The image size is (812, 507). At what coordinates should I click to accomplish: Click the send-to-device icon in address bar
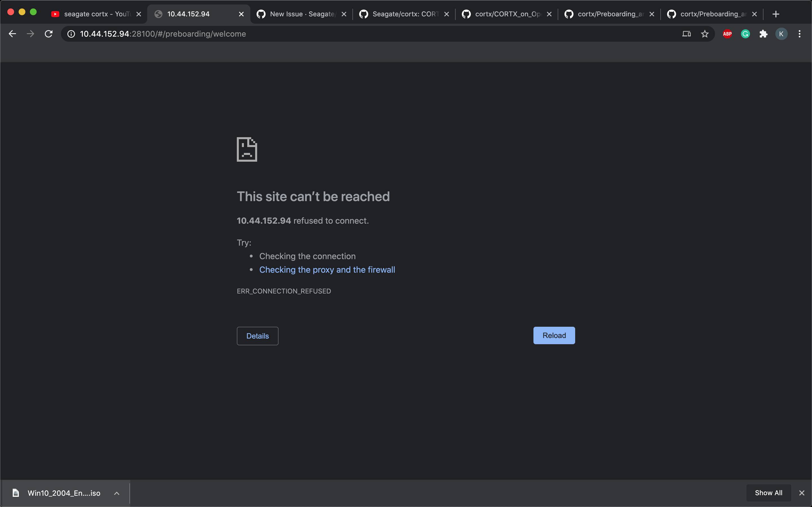[687, 34]
